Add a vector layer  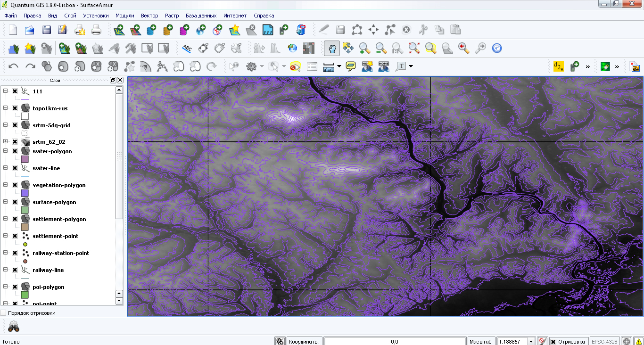[x=119, y=30]
